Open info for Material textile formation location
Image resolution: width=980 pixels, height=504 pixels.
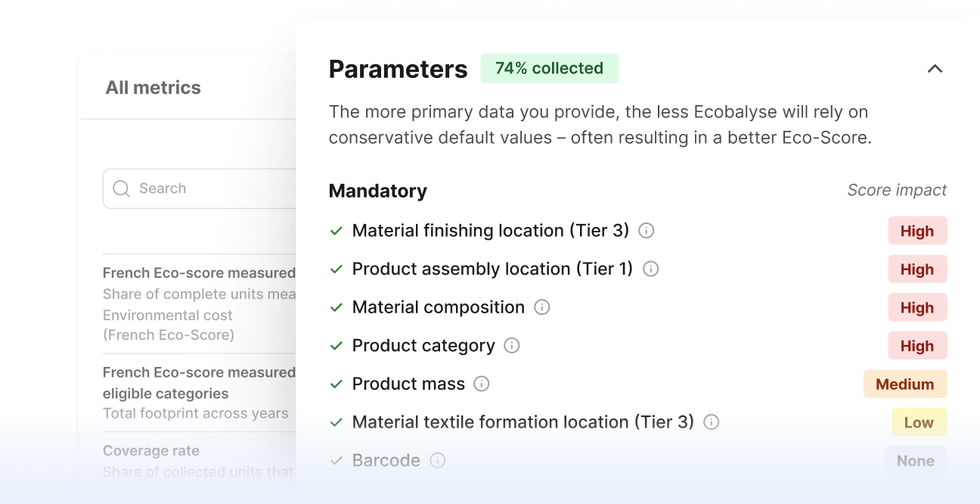pyautogui.click(x=711, y=422)
